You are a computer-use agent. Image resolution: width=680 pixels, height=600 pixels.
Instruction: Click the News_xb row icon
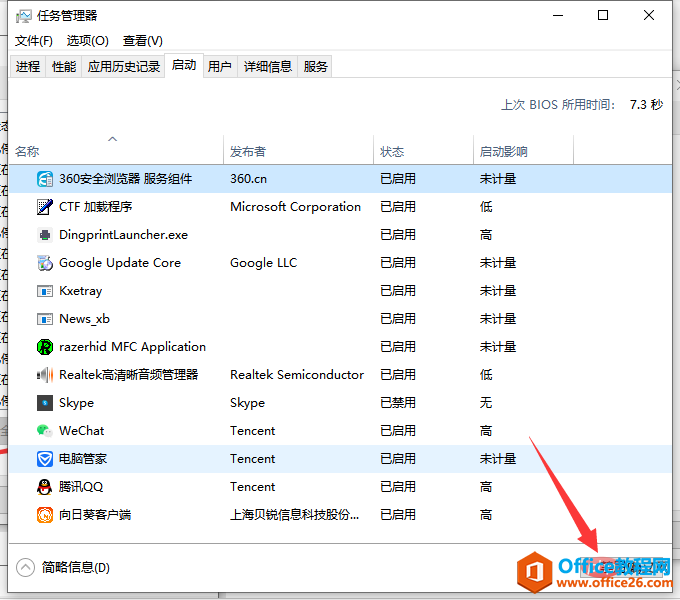(45, 319)
